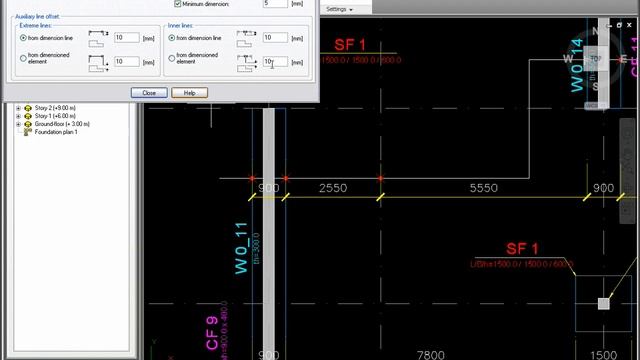Screen dimensions: 640x360
Task: Select Story 1 (+6.00 m) in tree
Action: (x=55, y=116)
